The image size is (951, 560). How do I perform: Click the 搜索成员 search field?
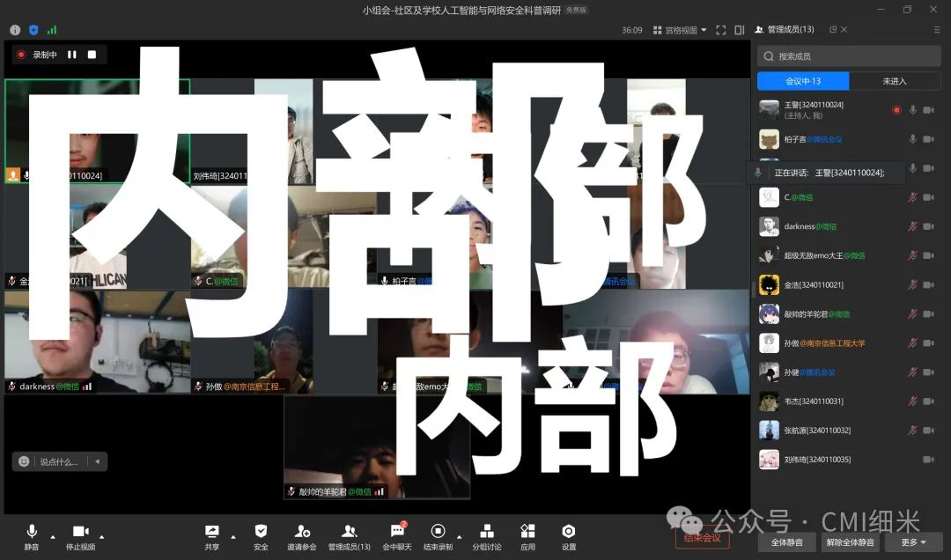click(x=849, y=55)
